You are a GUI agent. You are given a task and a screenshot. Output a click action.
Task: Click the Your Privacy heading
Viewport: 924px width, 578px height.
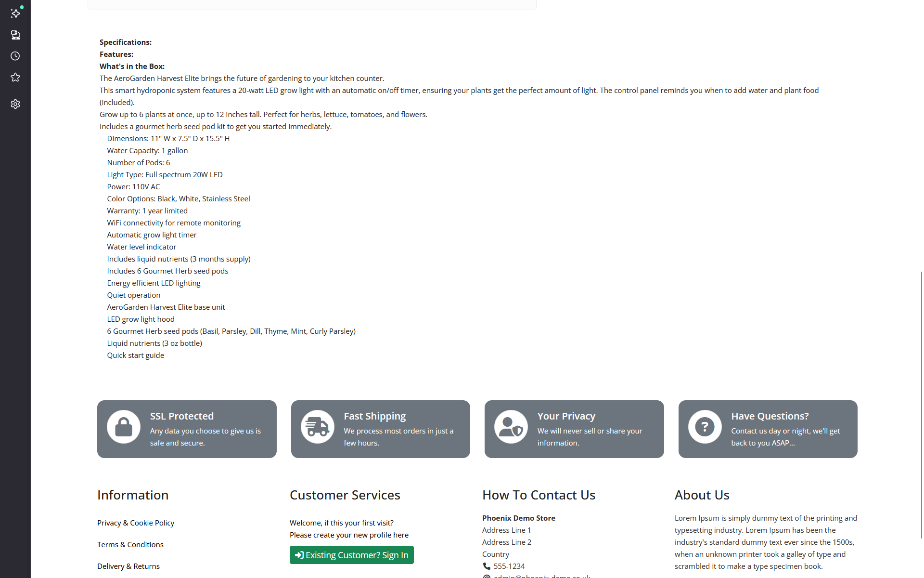[566, 416]
